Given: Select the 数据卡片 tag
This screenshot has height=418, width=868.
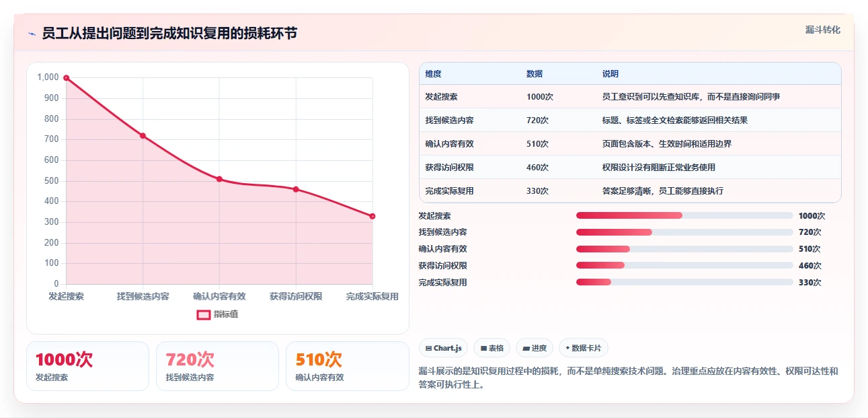Looking at the screenshot, I should [x=584, y=348].
